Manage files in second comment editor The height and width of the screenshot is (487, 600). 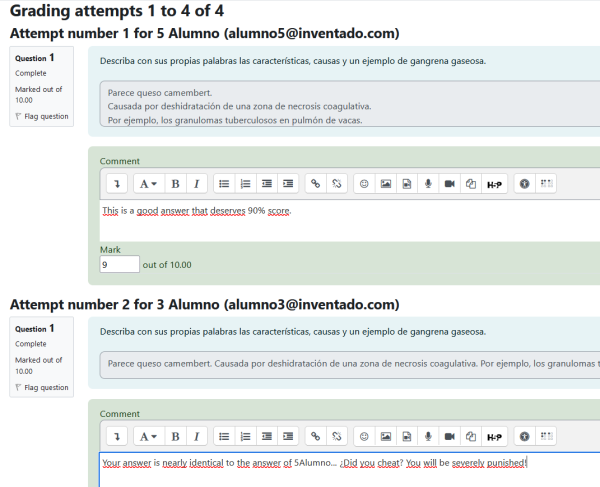click(x=471, y=437)
